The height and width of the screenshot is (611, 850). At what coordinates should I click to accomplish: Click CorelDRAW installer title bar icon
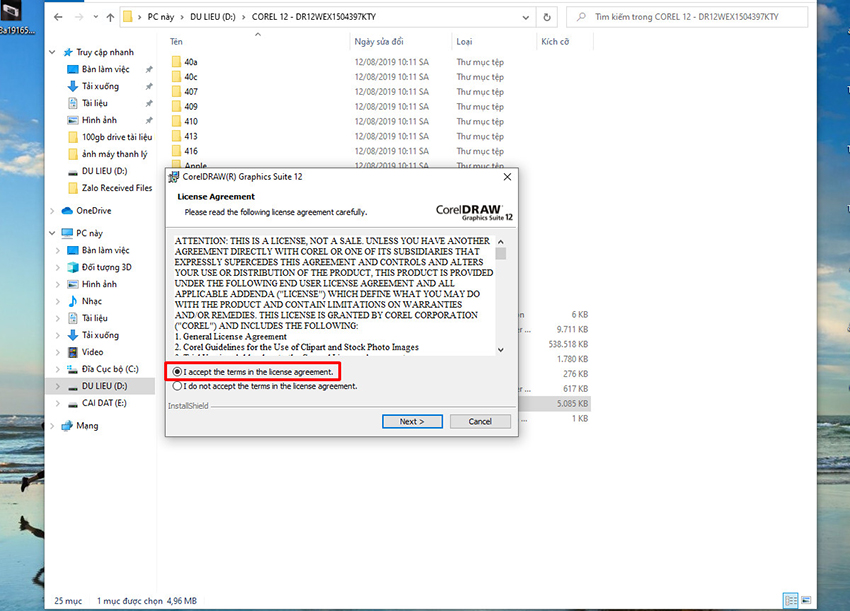click(174, 177)
